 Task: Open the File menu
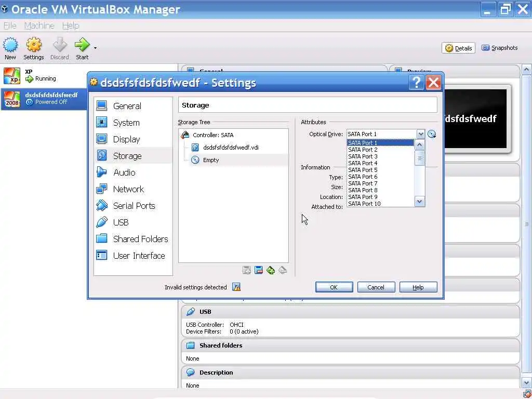click(10, 25)
